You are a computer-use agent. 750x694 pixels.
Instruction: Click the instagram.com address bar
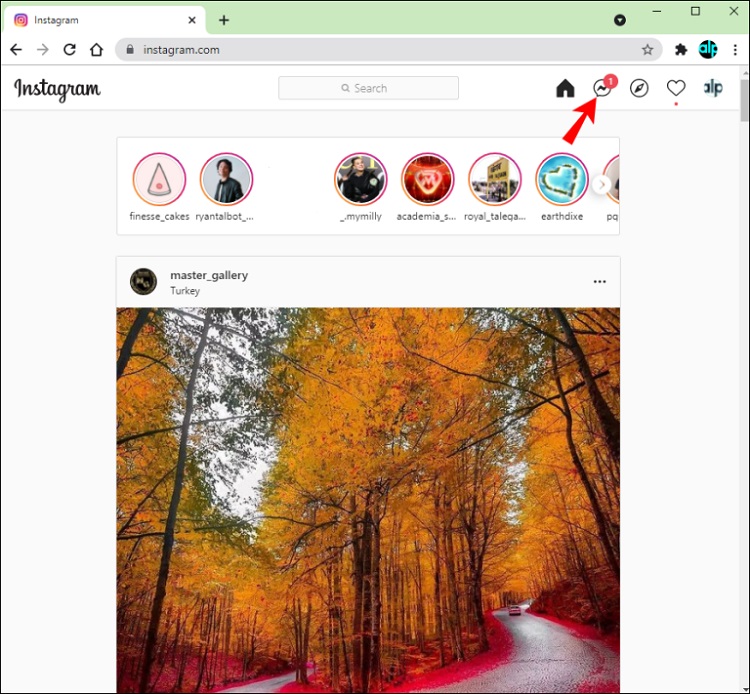click(380, 50)
